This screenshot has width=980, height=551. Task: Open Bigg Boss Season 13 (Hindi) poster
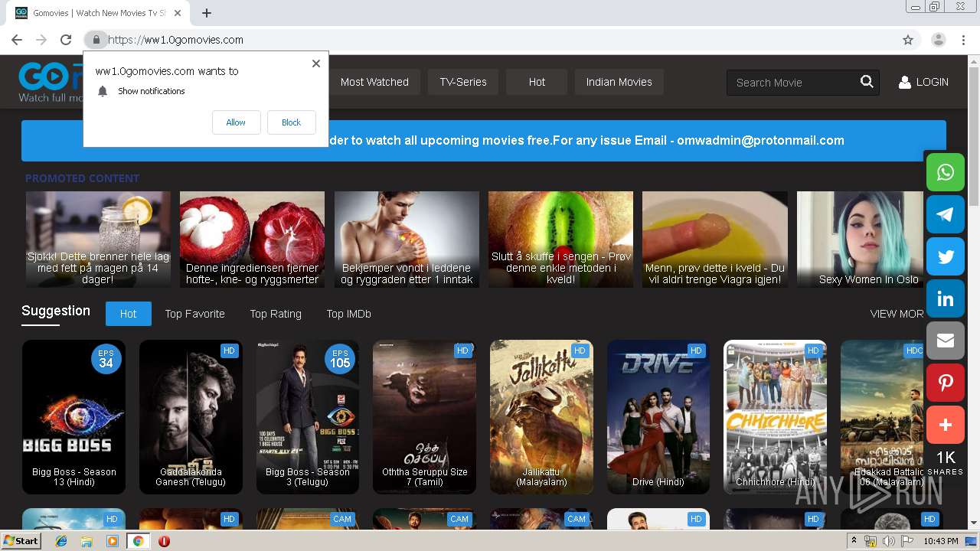click(x=73, y=417)
